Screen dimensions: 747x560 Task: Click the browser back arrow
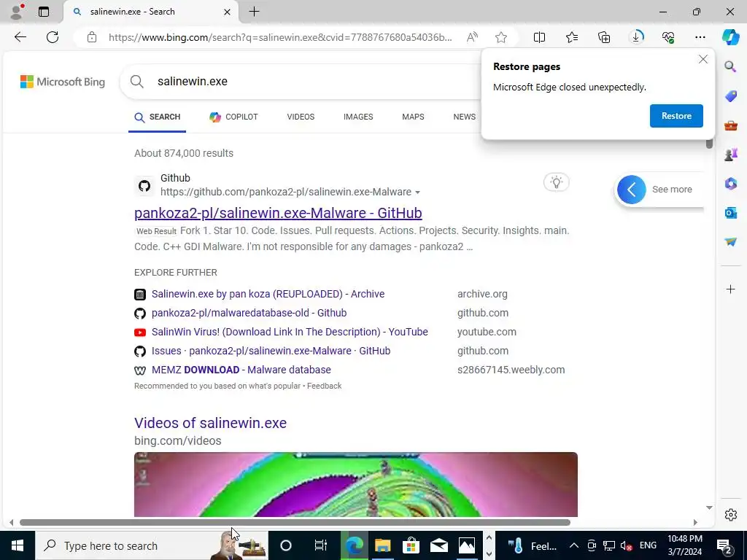pos(20,37)
